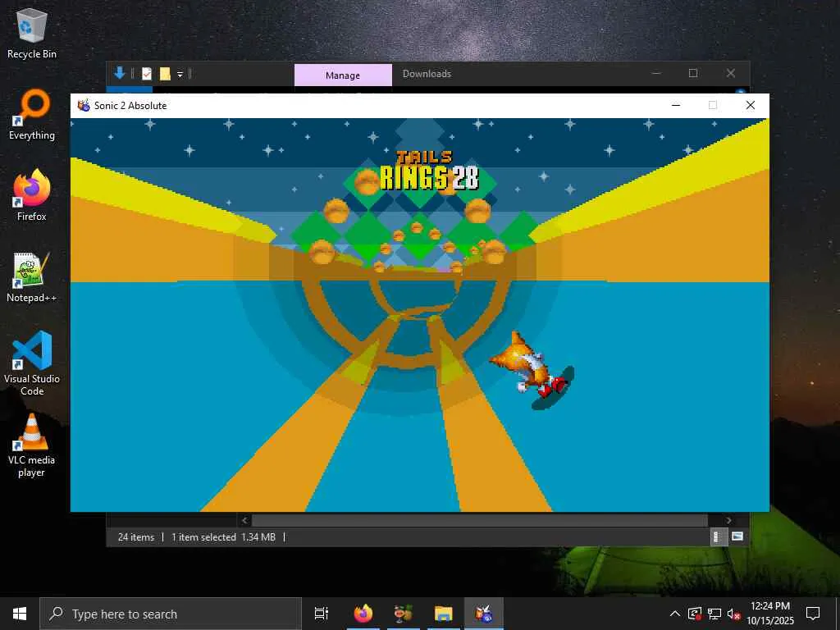
Task: Open the VLC media player desktop shortcut
Action: pyautogui.click(x=32, y=445)
